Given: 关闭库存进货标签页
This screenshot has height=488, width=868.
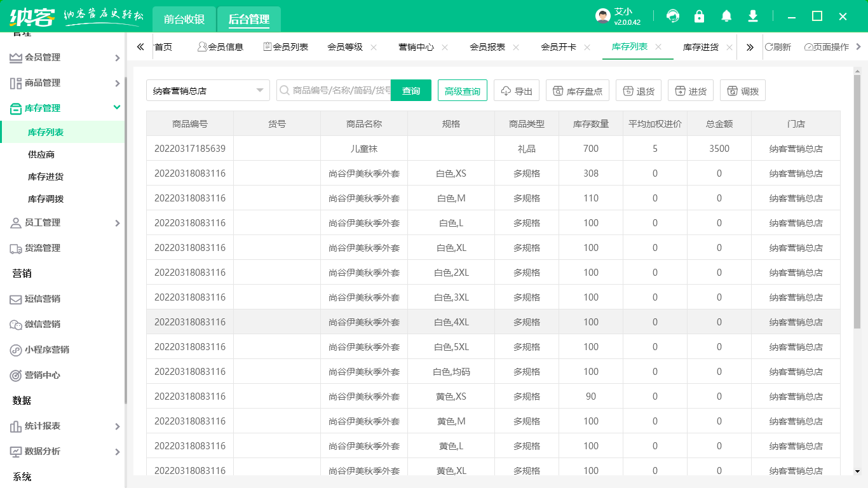Looking at the screenshot, I should [x=729, y=46].
